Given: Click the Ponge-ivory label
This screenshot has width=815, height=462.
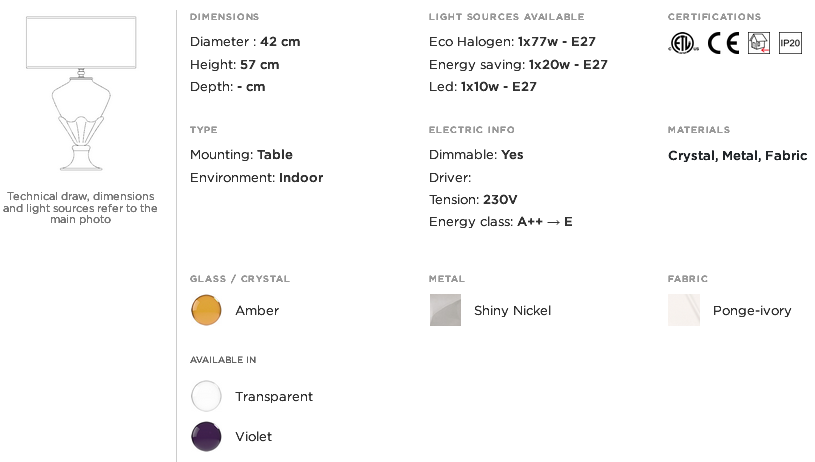Looking at the screenshot, I should 752,311.
